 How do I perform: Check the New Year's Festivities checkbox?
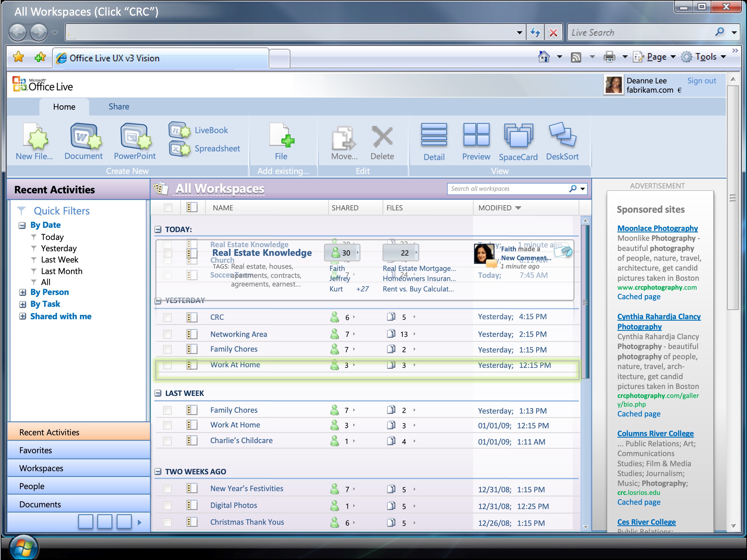[167, 489]
